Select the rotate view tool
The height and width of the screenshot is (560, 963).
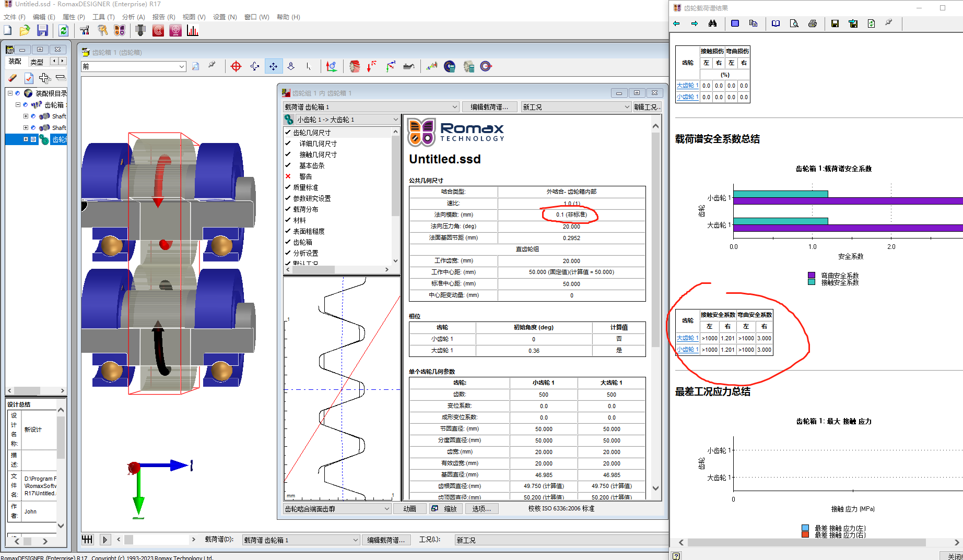255,66
